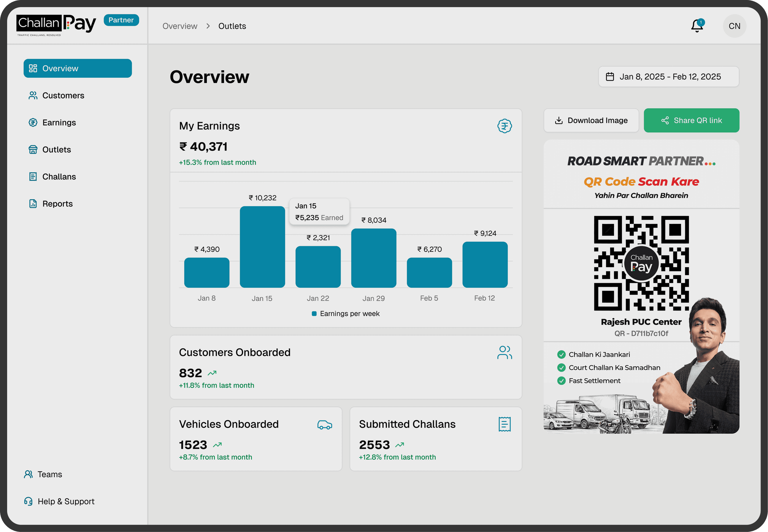Viewport: 768px width, 532px height.
Task: Click the Jan 15 earnings bar
Action: (x=262, y=247)
